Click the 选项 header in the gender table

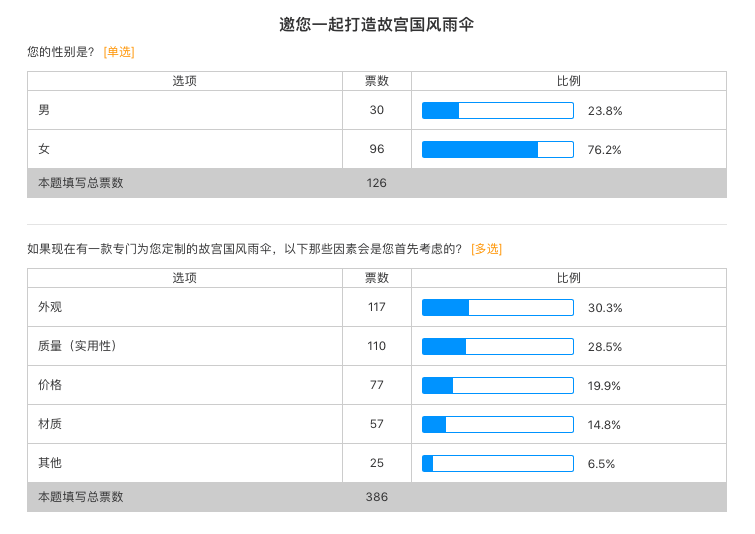click(184, 81)
